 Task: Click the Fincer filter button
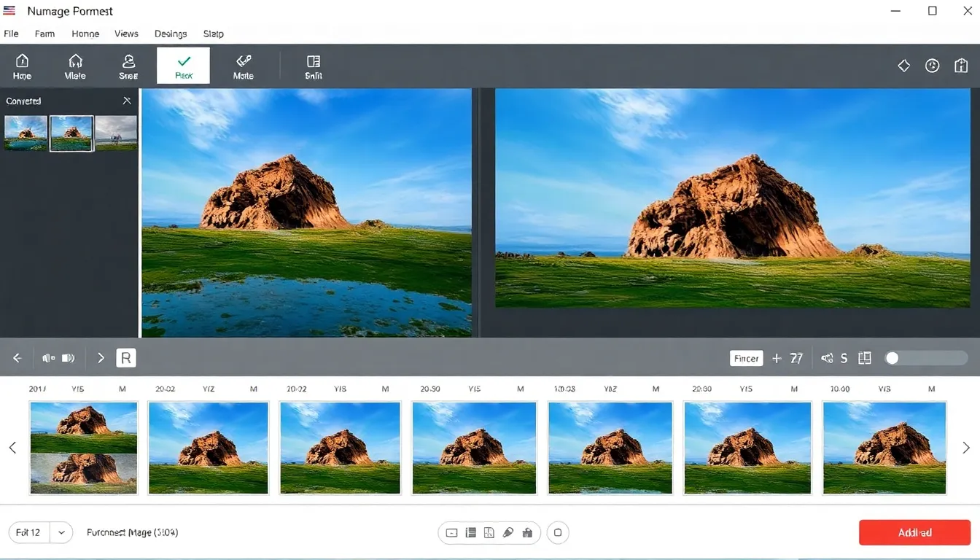(x=746, y=358)
